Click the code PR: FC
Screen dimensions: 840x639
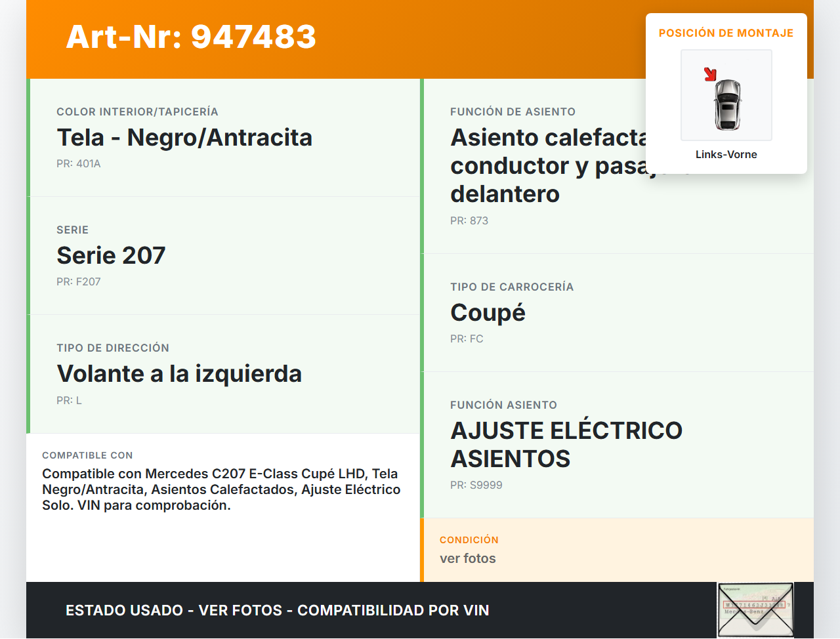tap(467, 339)
